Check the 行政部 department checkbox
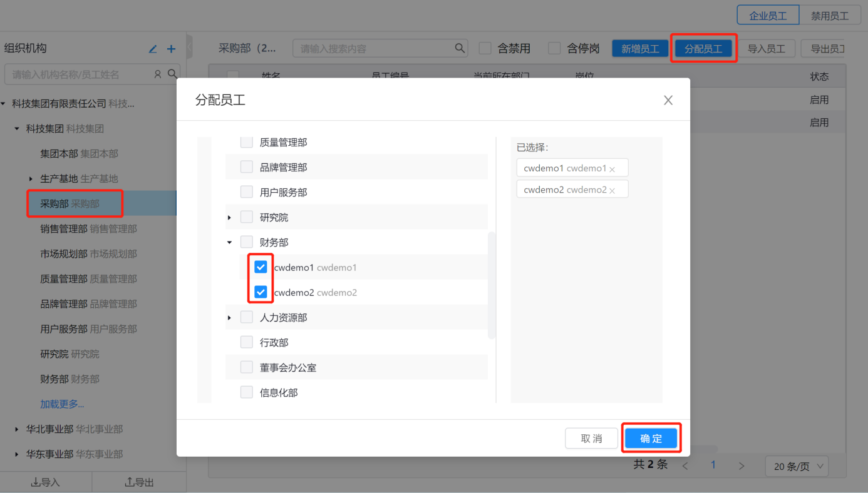 tap(247, 342)
